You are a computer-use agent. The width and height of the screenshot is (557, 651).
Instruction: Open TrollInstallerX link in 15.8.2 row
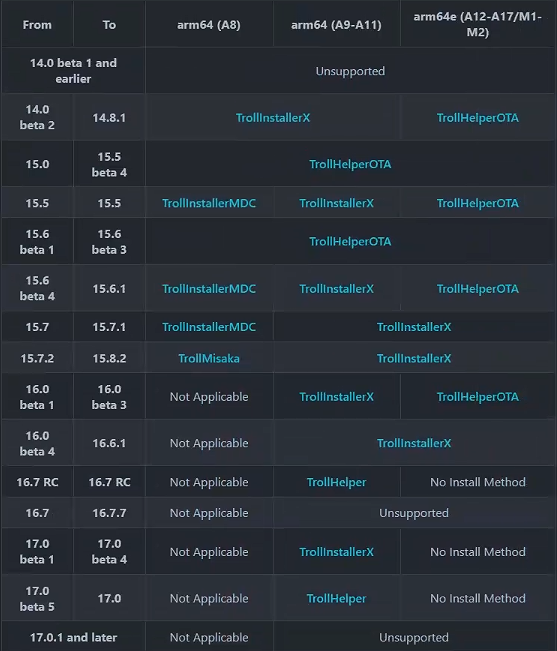point(414,358)
